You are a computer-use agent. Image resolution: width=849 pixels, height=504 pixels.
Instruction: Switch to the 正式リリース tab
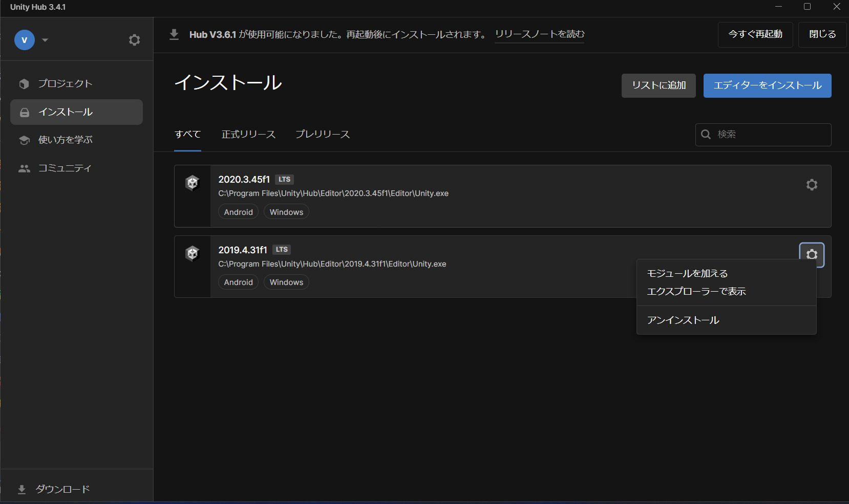tap(248, 134)
